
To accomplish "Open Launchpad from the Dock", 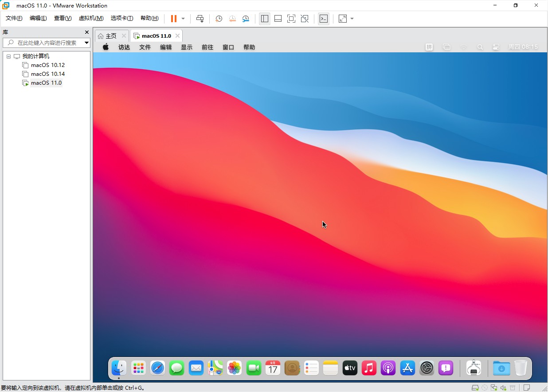I will click(138, 368).
